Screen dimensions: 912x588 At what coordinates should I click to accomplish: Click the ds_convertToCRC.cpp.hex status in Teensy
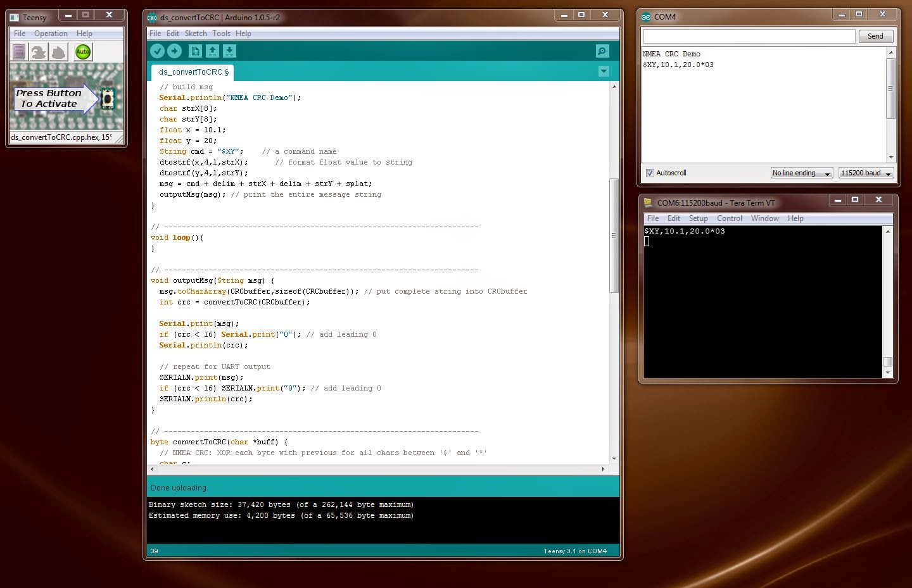click(61, 137)
